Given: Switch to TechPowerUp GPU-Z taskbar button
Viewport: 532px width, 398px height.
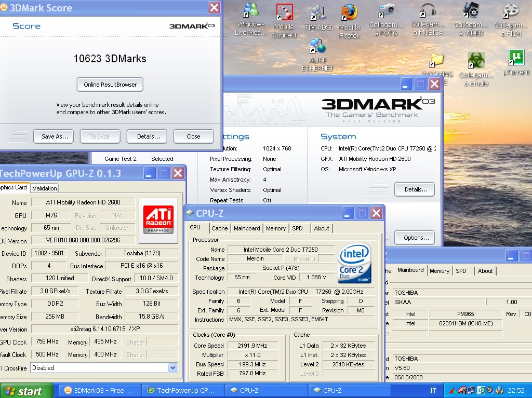Looking at the screenshot, I should pyautogui.click(x=182, y=391).
